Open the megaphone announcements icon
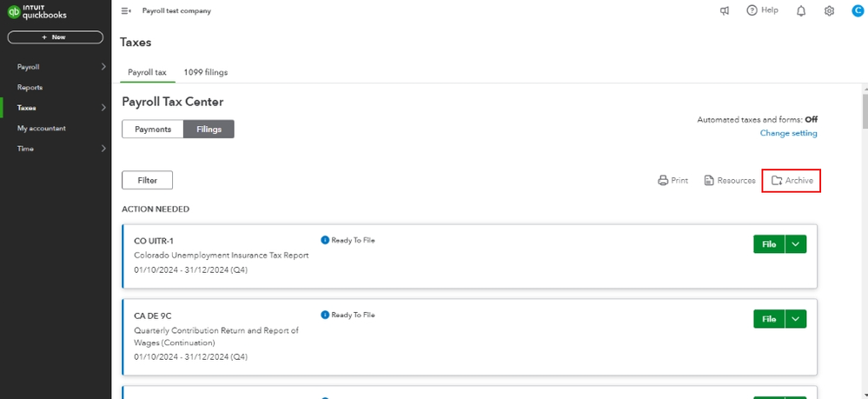868x399 pixels. coord(724,11)
